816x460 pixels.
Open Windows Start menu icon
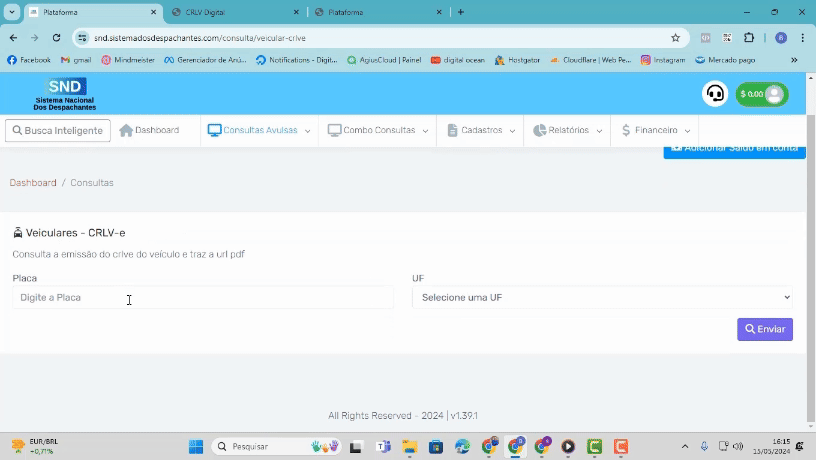tap(196, 446)
